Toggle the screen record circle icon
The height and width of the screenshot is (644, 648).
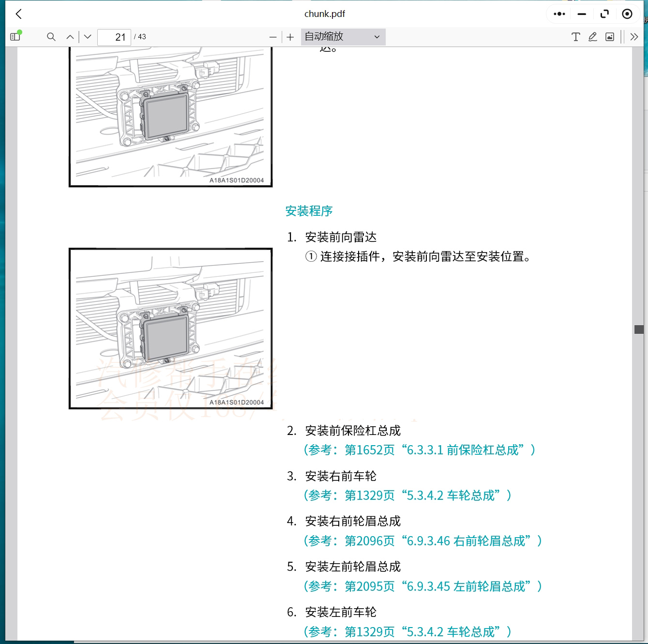pyautogui.click(x=627, y=14)
